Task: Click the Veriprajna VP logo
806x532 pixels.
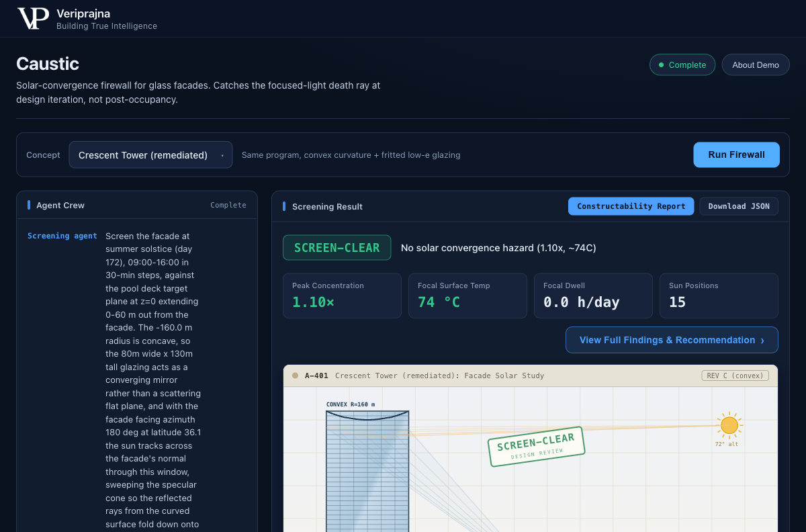Action: pyautogui.click(x=33, y=19)
